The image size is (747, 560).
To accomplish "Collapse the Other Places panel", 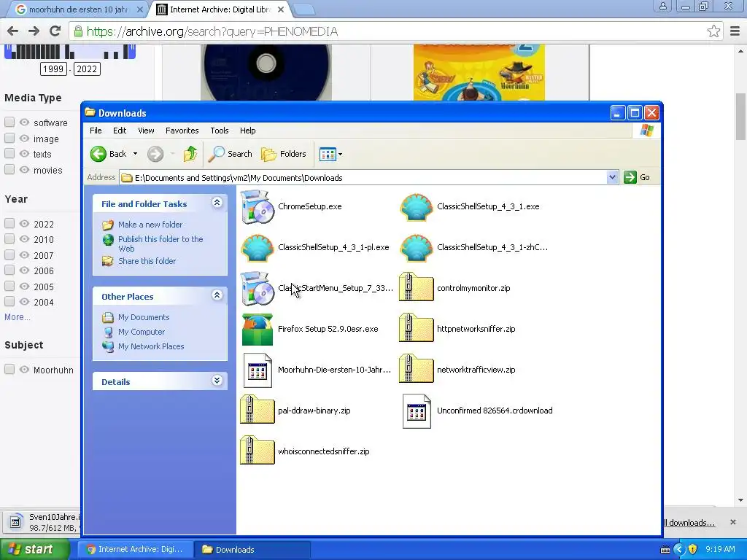I will coord(217,295).
